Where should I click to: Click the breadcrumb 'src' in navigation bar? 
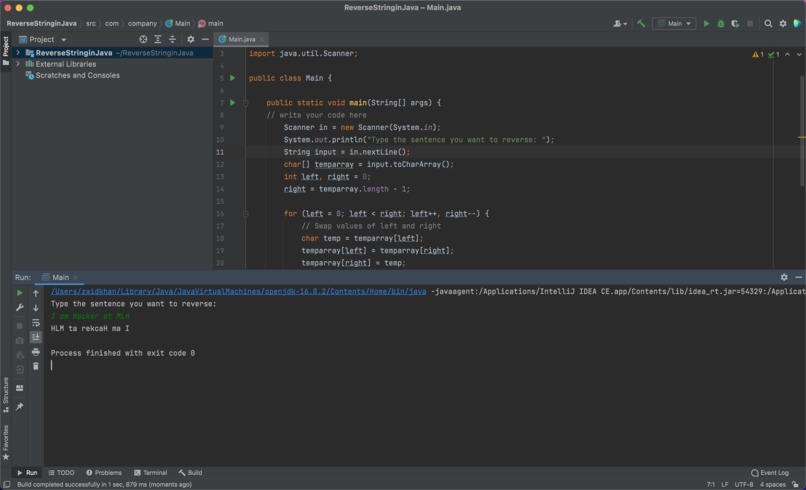coord(90,24)
